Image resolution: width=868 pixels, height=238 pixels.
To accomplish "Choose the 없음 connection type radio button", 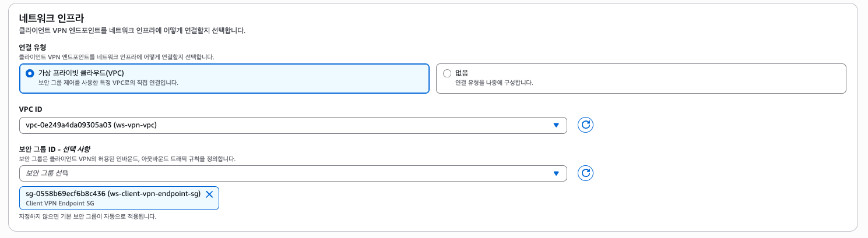I will click(447, 73).
